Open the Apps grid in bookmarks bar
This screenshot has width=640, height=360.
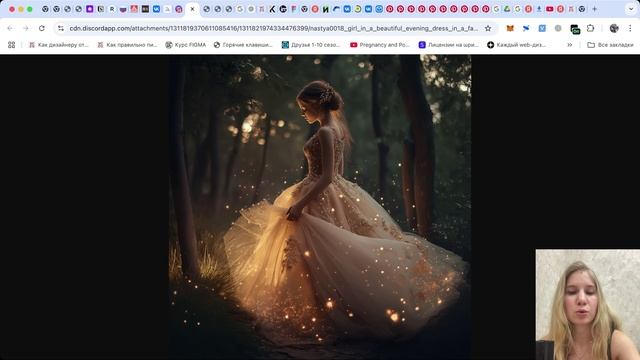click(x=11, y=45)
